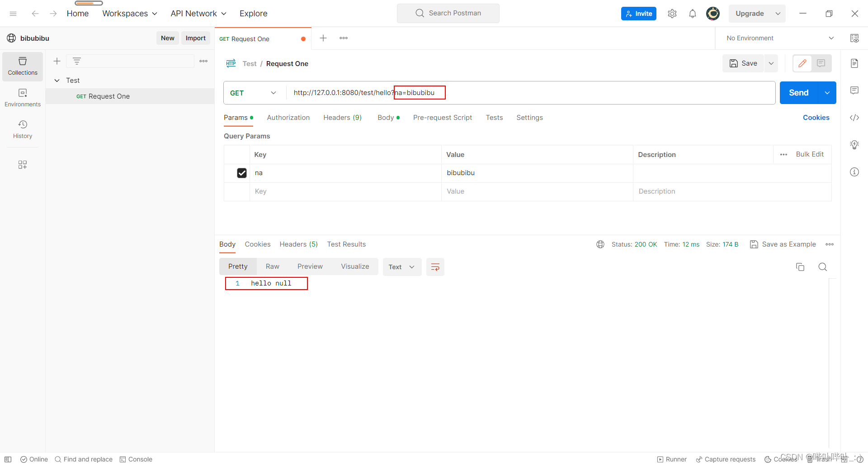The height and width of the screenshot is (466, 868).
Task: View response Headers (5) tab
Action: point(298,244)
